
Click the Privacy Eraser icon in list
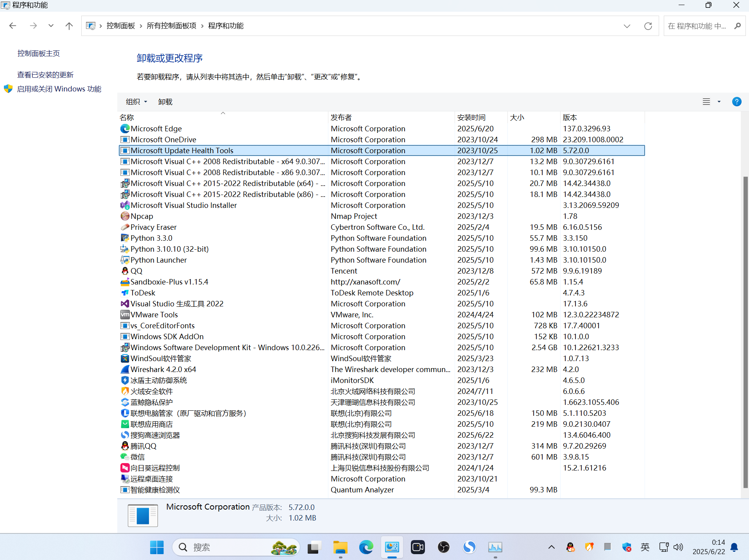tap(125, 227)
